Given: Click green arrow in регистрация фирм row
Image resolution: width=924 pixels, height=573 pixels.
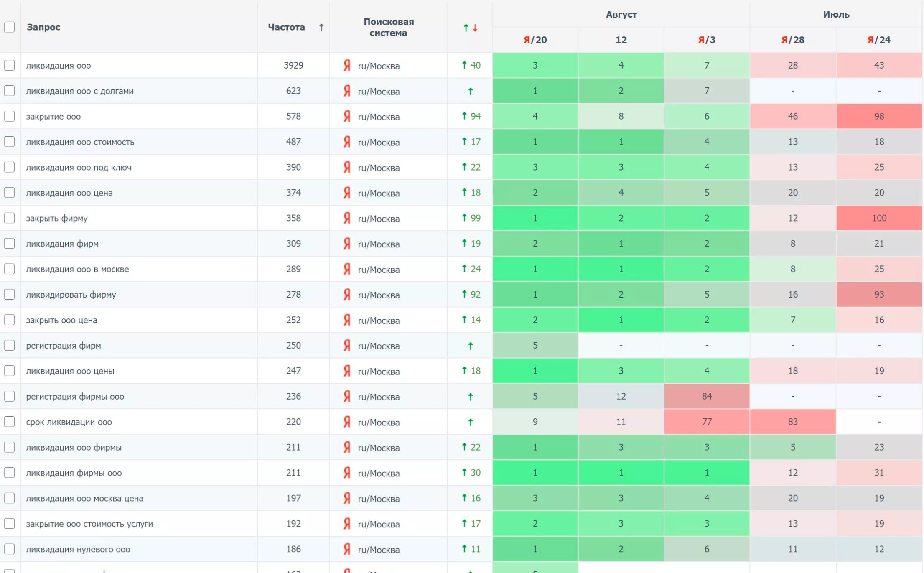Looking at the screenshot, I should point(470,346).
